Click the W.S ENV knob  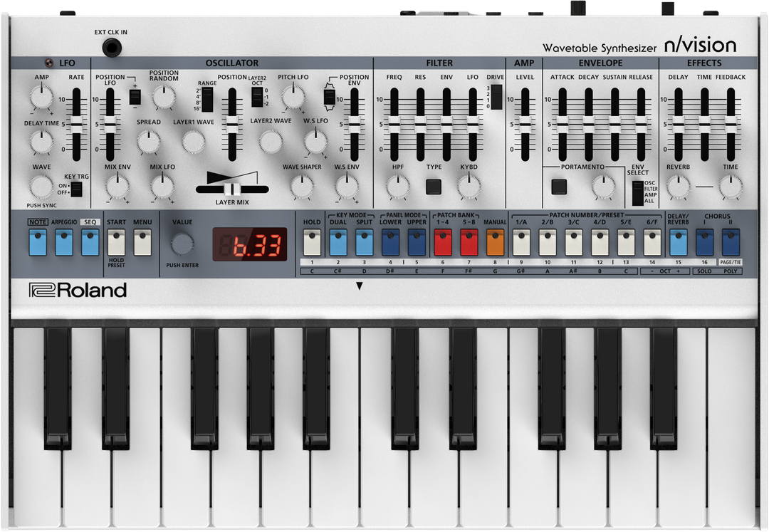click(x=347, y=187)
